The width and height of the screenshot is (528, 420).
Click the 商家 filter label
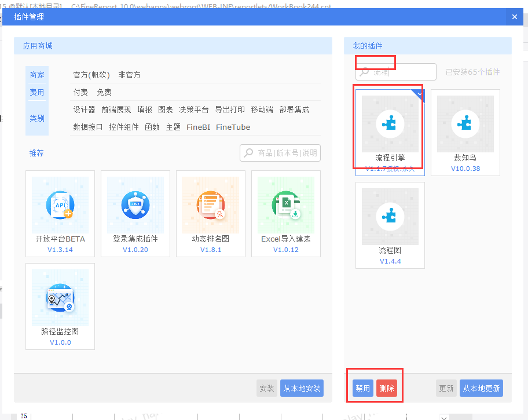tap(37, 75)
